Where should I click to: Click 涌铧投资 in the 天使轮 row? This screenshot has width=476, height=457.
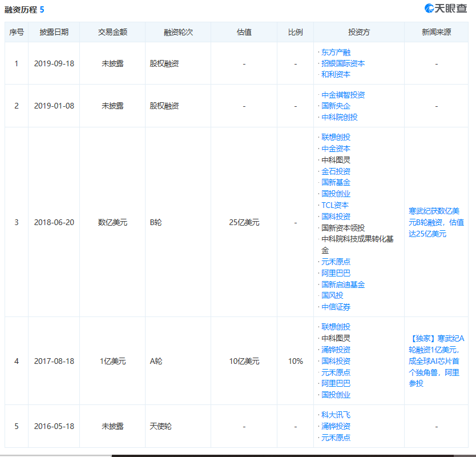[336, 427]
